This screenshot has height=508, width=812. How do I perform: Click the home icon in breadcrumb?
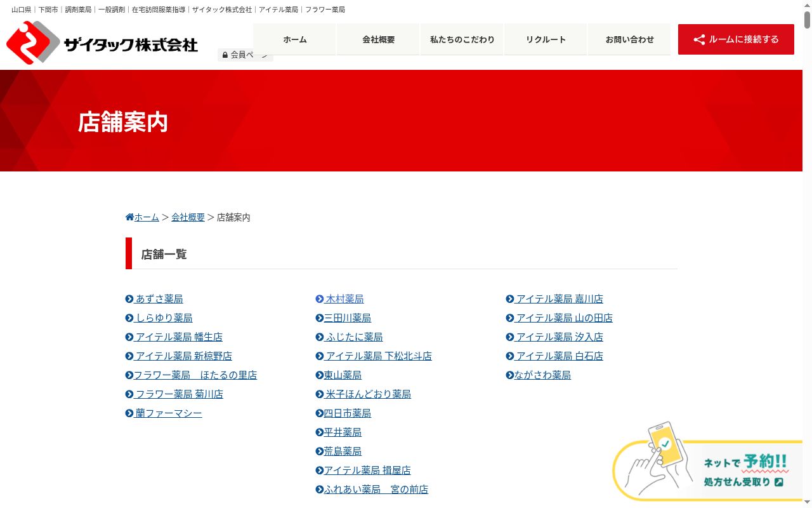[129, 217]
